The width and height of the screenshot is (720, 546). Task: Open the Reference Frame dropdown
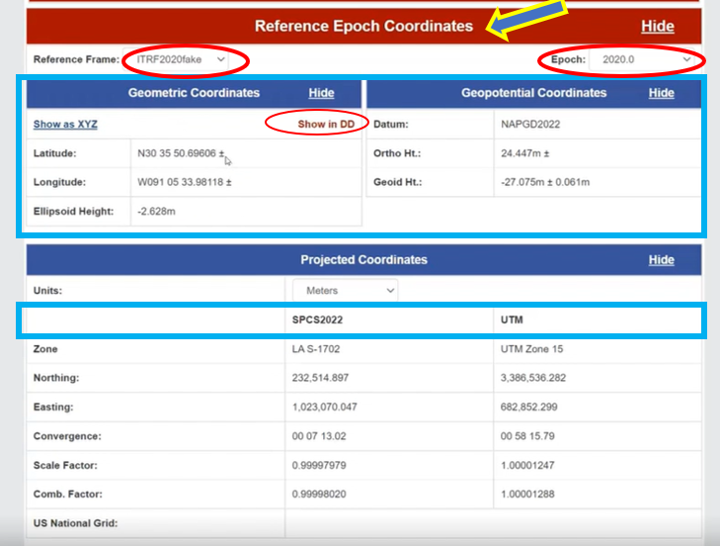point(176,60)
